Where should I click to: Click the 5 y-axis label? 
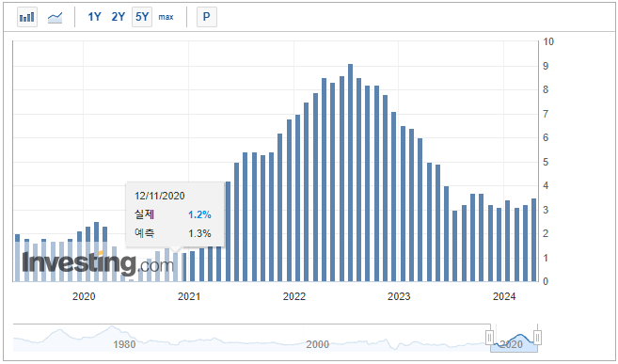546,162
